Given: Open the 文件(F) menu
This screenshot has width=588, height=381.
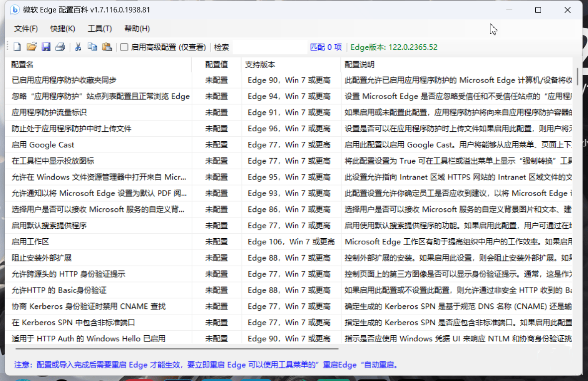Looking at the screenshot, I should pos(26,29).
